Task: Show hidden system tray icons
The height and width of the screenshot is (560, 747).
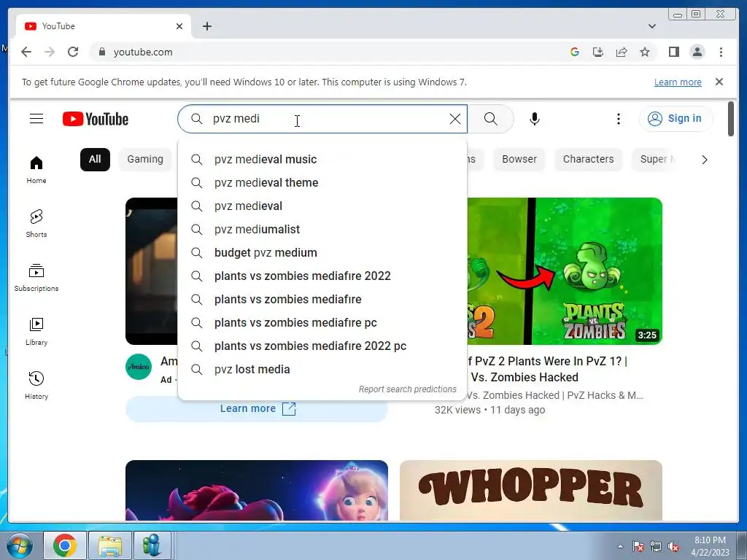Action: (620, 546)
